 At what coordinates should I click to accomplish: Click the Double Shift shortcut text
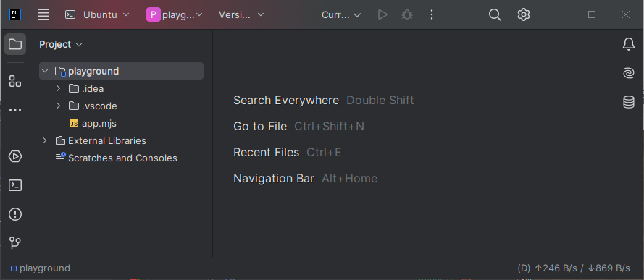coord(380,100)
